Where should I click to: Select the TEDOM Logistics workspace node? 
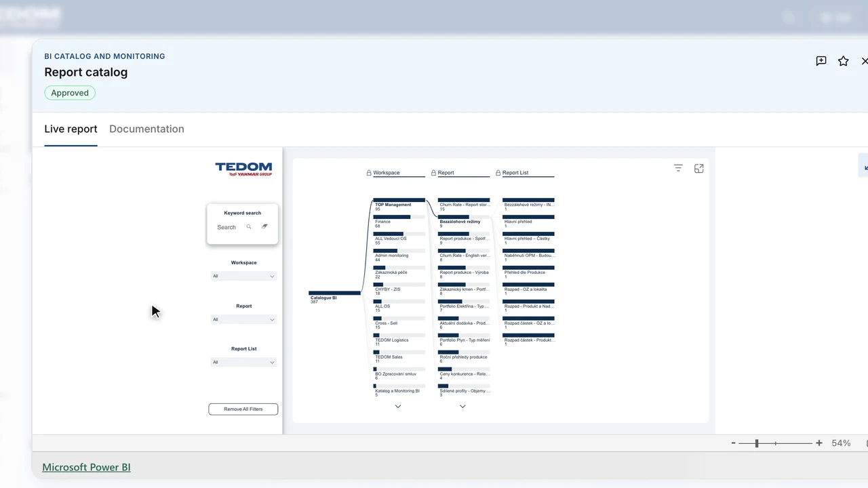[x=399, y=340]
